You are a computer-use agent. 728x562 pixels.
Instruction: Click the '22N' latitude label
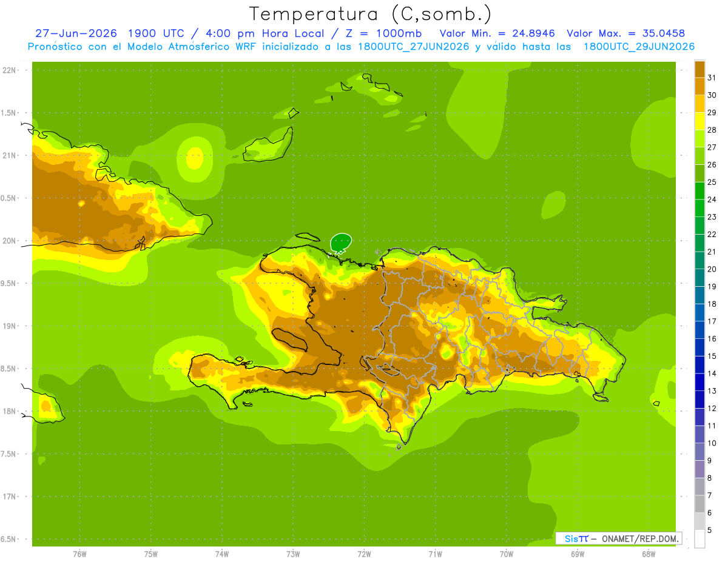[9, 70]
